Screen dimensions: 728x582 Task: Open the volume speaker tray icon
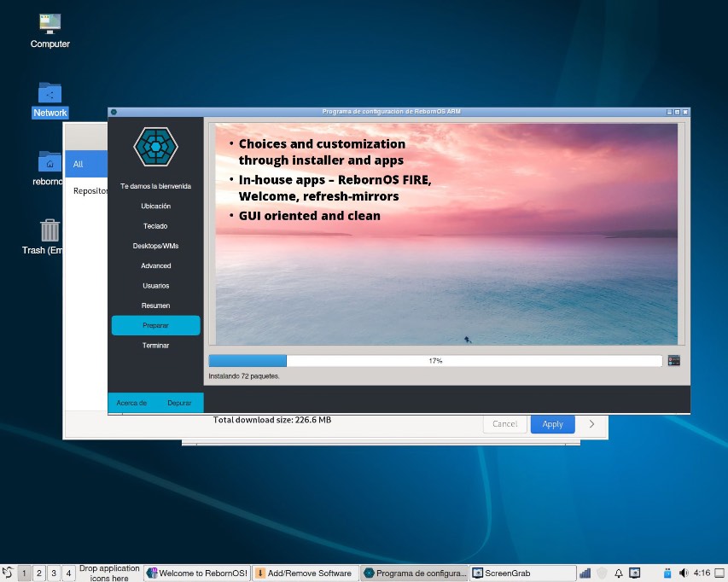684,573
